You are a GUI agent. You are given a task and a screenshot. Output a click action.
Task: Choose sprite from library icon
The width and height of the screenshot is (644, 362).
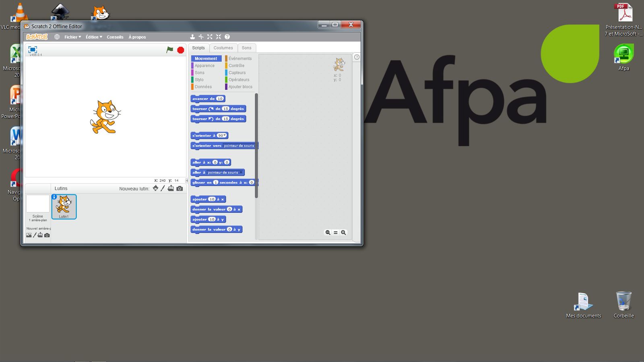(155, 188)
